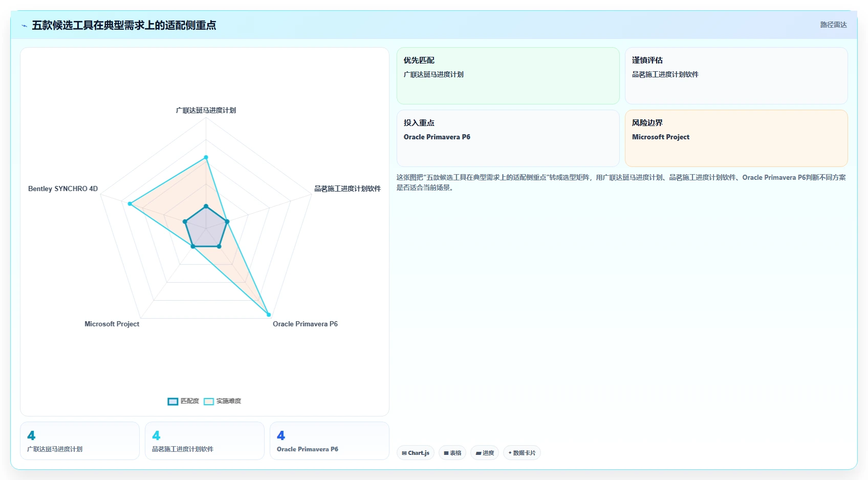Click the Bentley SYNCHRO 4D axis label
Image resolution: width=868 pixels, height=480 pixels.
click(63, 189)
